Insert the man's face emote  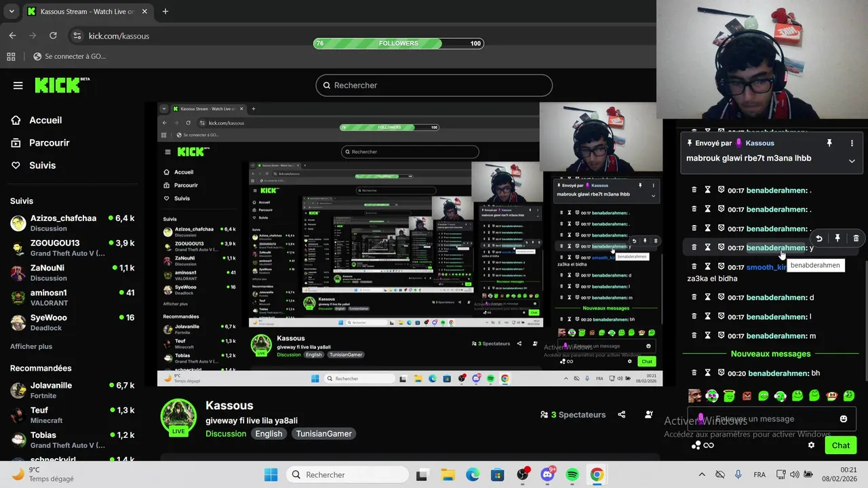(x=694, y=396)
